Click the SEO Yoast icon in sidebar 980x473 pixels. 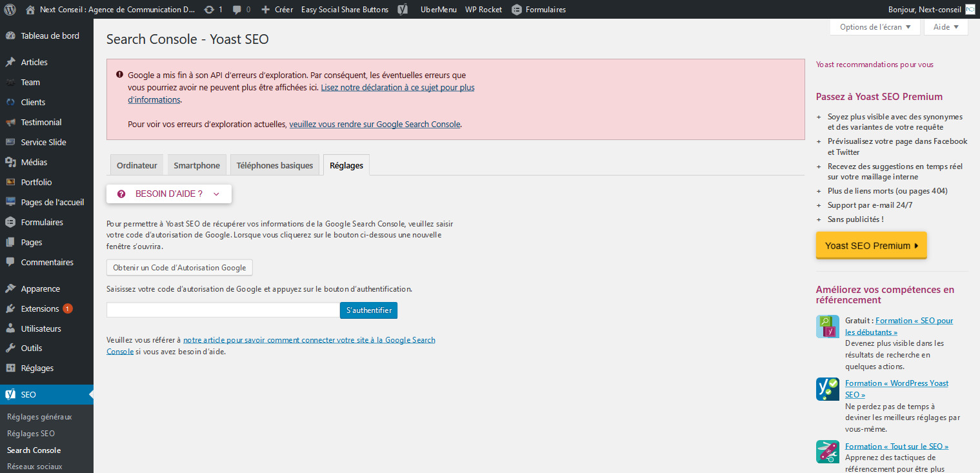10,394
